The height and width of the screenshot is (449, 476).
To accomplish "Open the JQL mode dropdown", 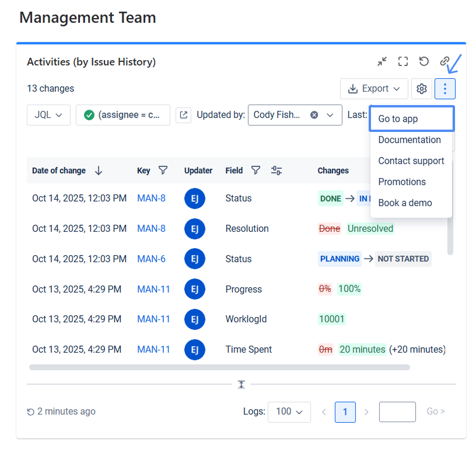I will (48, 115).
